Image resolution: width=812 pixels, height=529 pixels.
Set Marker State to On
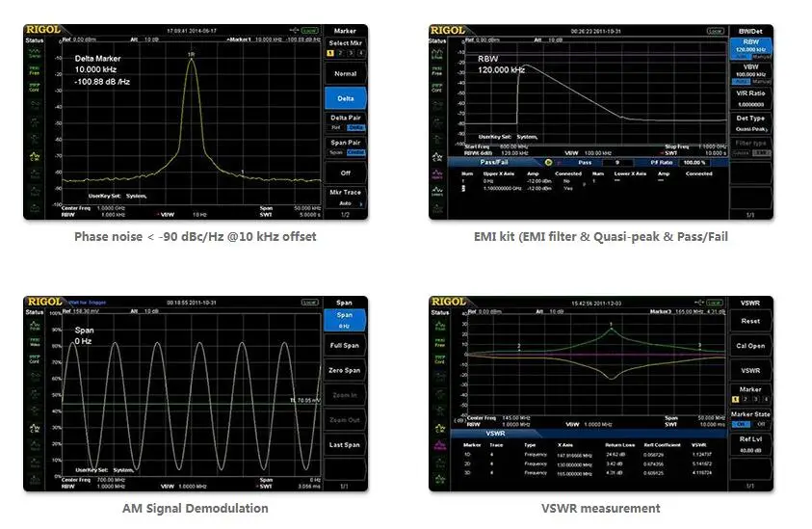click(x=741, y=424)
